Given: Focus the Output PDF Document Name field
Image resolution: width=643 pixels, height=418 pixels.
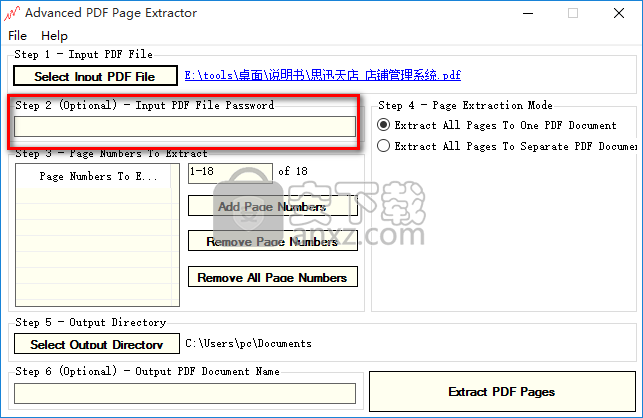Looking at the screenshot, I should click(x=185, y=393).
